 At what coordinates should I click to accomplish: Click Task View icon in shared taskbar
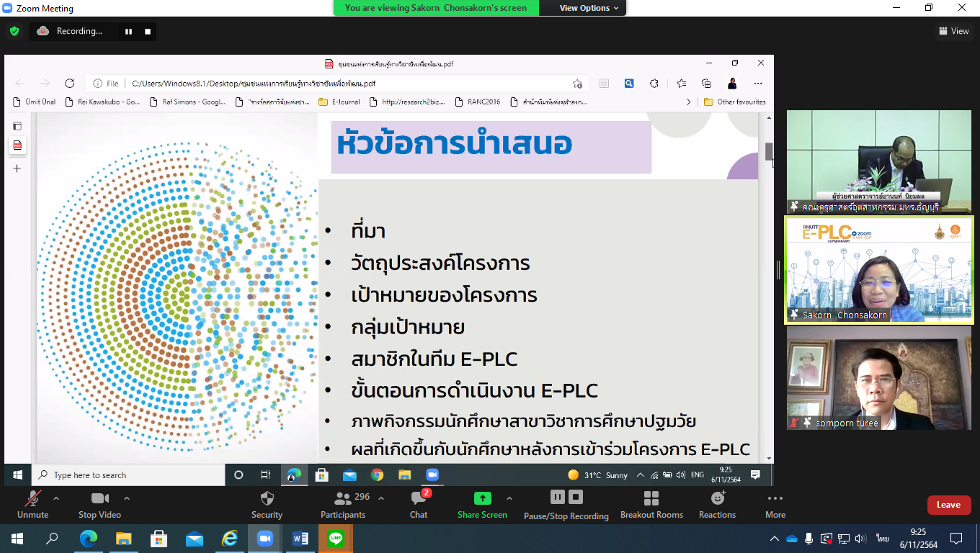pos(266,475)
